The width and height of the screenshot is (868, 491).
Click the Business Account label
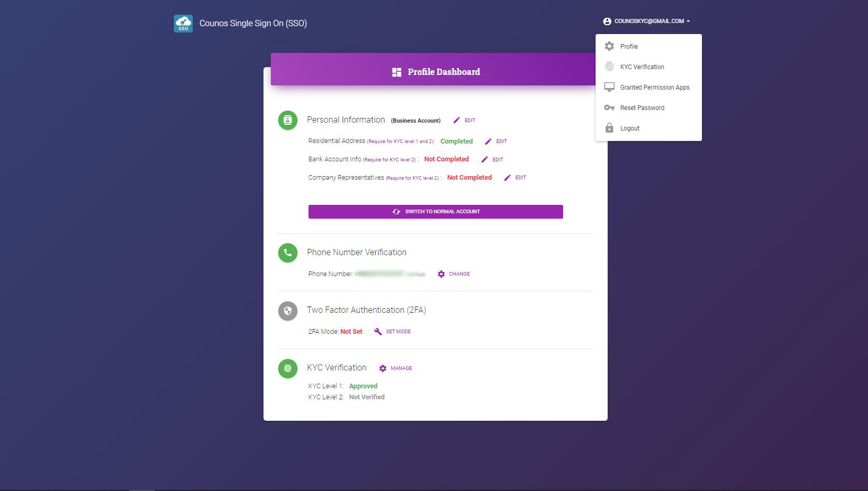pos(416,121)
